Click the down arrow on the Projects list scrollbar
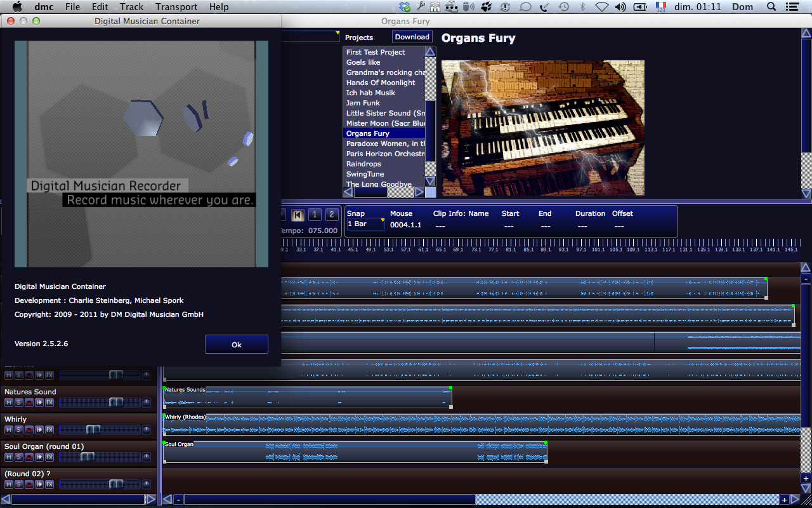Image resolution: width=812 pixels, height=508 pixels. pos(430,181)
